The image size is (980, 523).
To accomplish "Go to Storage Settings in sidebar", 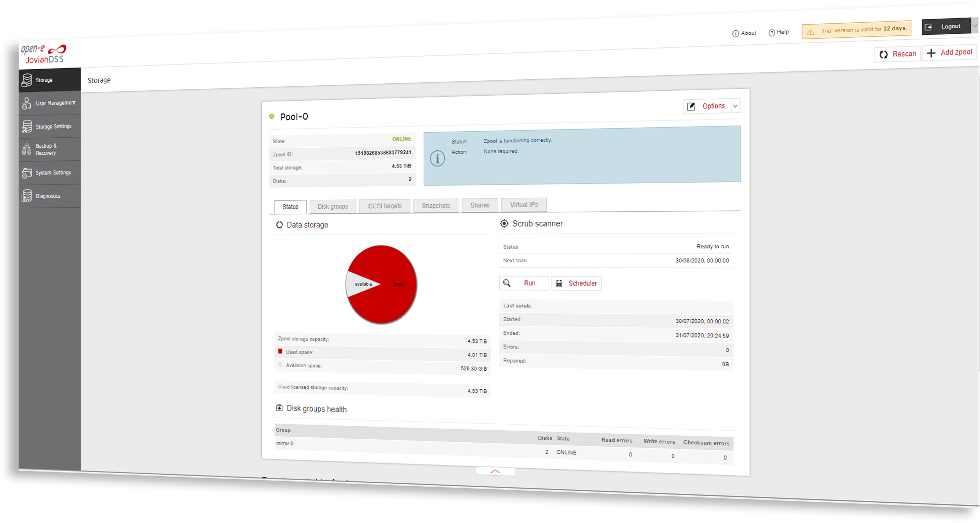I will point(49,127).
